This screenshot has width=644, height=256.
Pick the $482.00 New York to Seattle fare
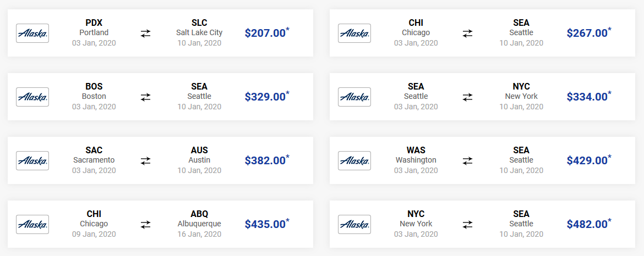[589, 224]
